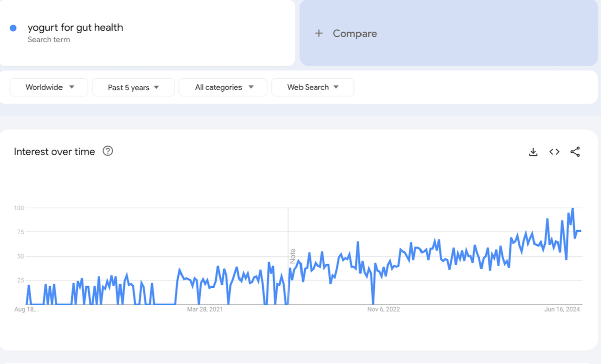Open the Worldwide region dropdown
This screenshot has height=364, width=601.
(x=49, y=87)
